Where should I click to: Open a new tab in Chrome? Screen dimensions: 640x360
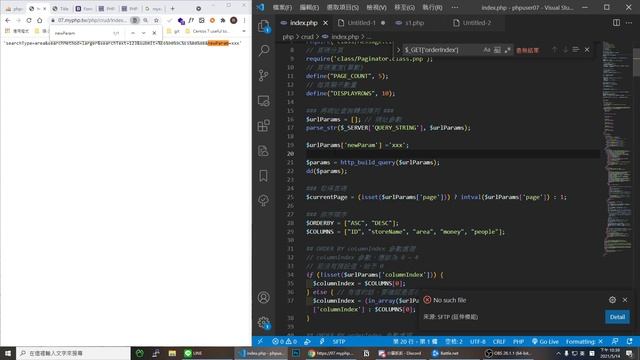pos(173,8)
